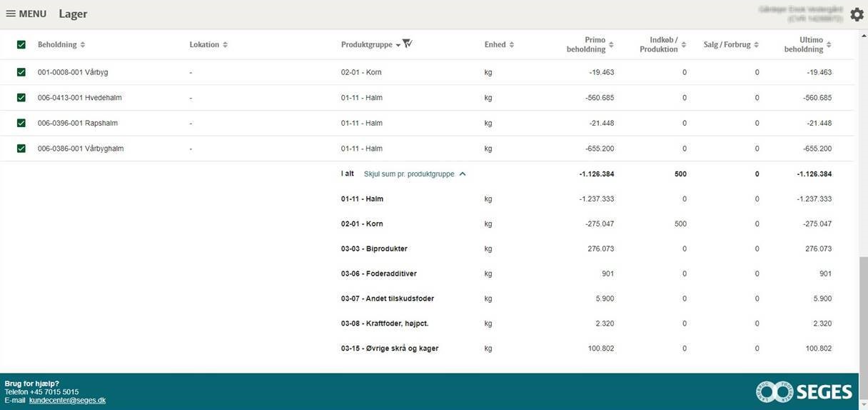Sort by Produktgruppe dropdown arrow

398,45
